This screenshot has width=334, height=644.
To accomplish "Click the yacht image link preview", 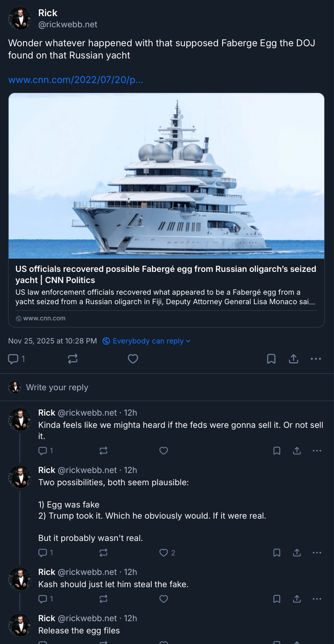I will point(166,176).
